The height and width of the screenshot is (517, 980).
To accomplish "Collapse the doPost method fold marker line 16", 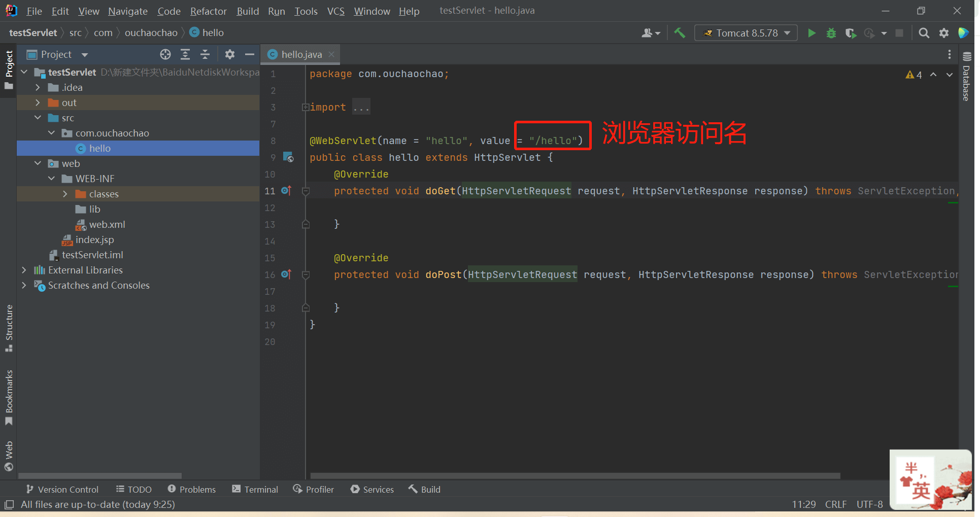I will pyautogui.click(x=306, y=275).
